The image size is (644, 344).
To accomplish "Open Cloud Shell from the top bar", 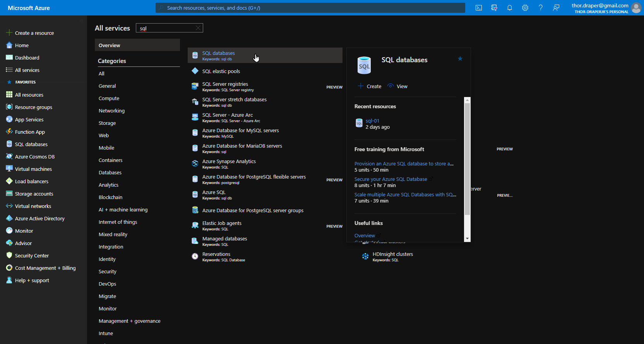I will click(x=479, y=8).
